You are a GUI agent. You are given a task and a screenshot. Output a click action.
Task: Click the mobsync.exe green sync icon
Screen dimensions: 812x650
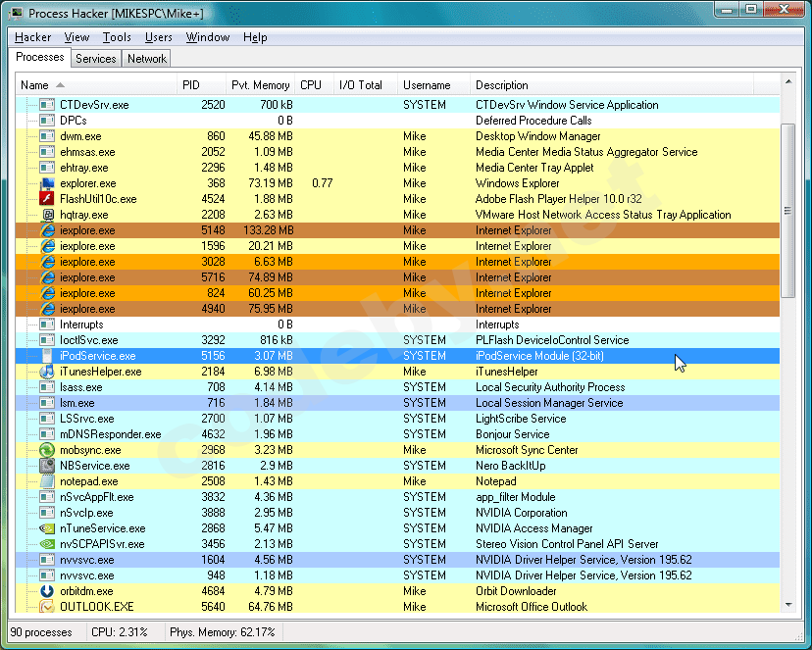point(47,450)
